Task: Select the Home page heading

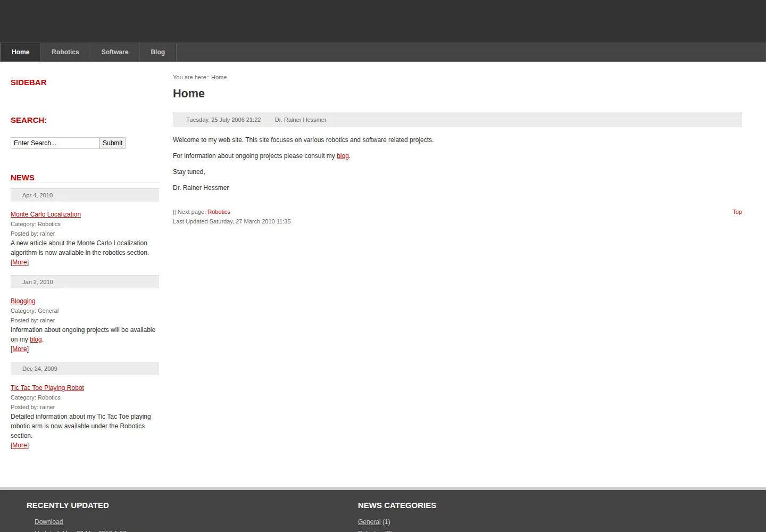Action: point(189,94)
